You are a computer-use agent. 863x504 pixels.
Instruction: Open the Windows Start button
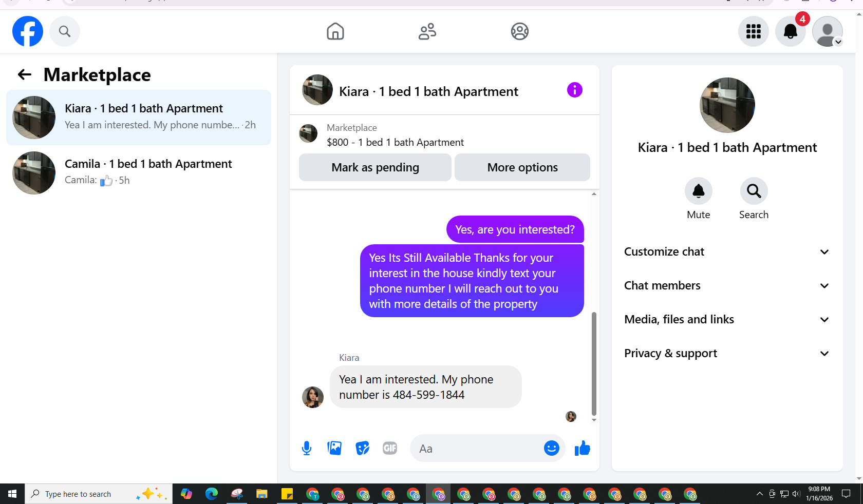(12, 494)
